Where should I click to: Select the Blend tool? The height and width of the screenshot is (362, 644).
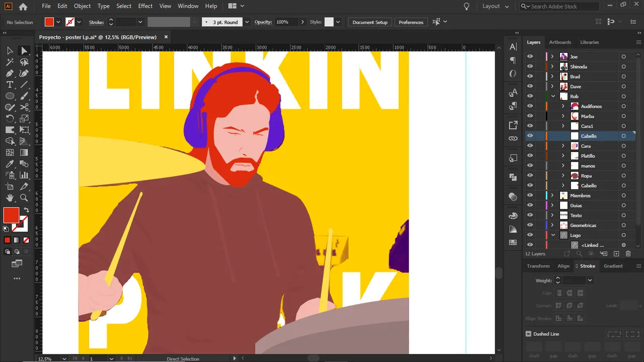point(24,164)
